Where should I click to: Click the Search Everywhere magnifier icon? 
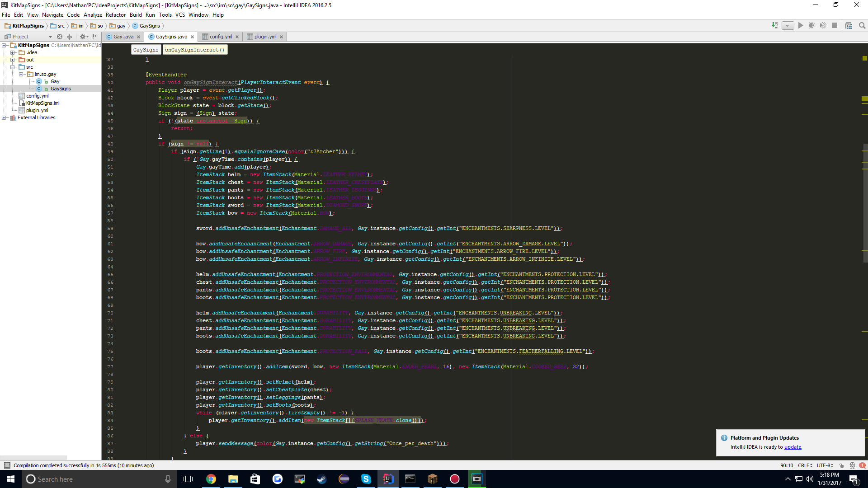pos(862,26)
